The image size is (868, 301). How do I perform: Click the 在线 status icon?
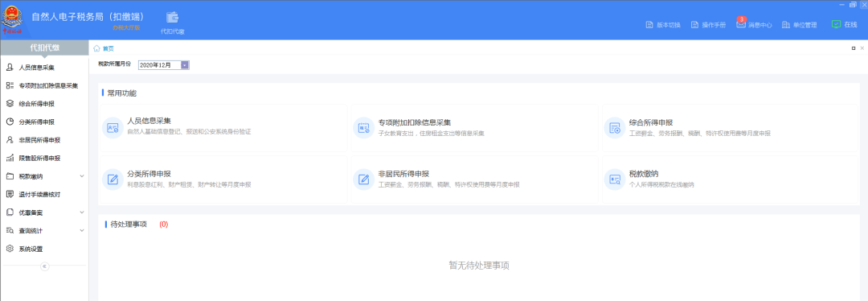(836, 24)
